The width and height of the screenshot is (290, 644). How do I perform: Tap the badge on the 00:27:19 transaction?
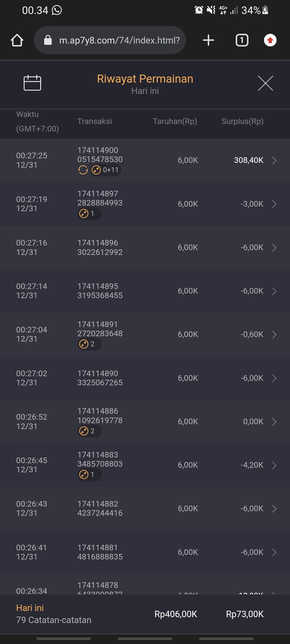point(89,214)
